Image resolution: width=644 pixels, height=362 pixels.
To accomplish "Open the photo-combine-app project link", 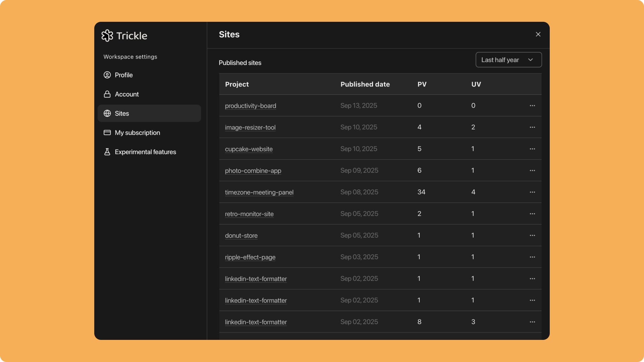I will pyautogui.click(x=253, y=171).
